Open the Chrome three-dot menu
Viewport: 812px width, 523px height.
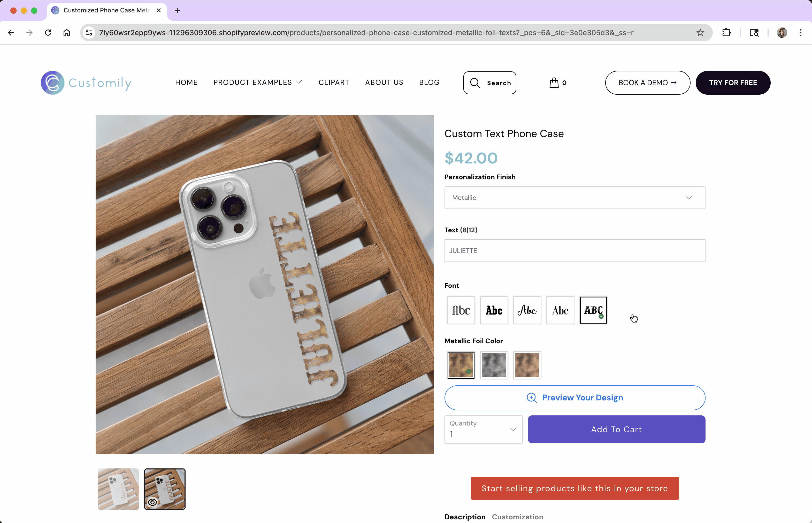pyautogui.click(x=800, y=33)
